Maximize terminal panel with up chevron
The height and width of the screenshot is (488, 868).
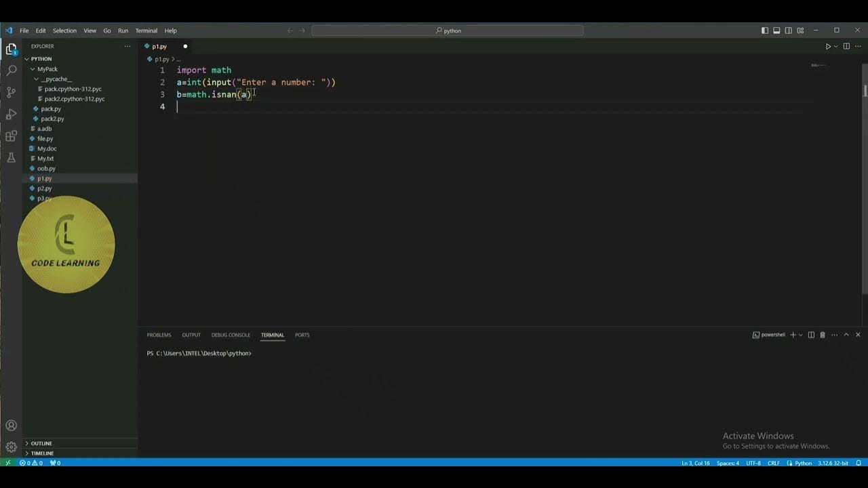(x=846, y=335)
